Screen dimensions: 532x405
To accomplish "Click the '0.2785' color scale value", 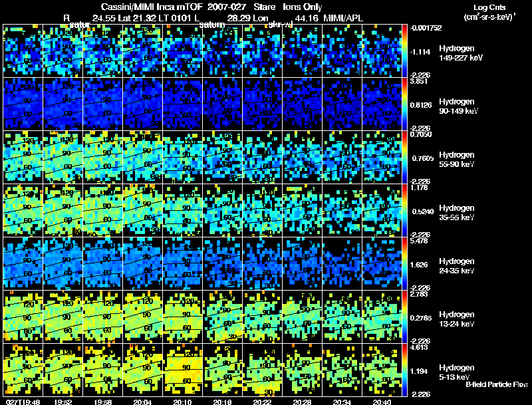I will point(421,318).
